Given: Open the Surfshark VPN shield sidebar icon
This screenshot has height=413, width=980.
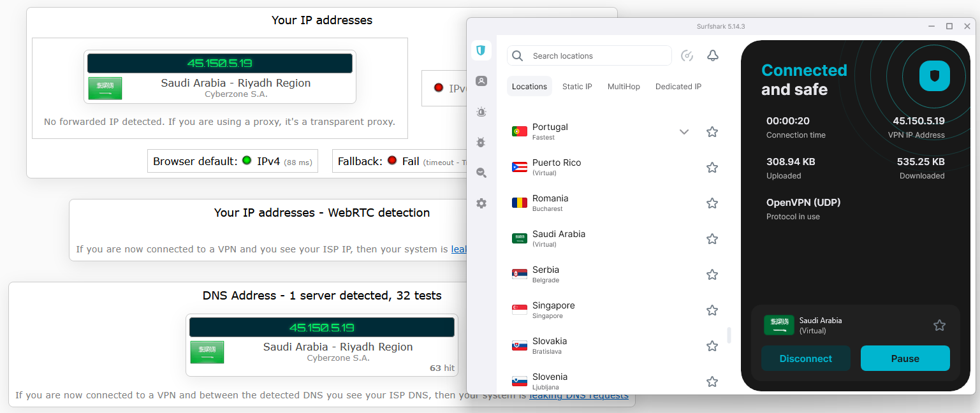Looking at the screenshot, I should (x=481, y=50).
